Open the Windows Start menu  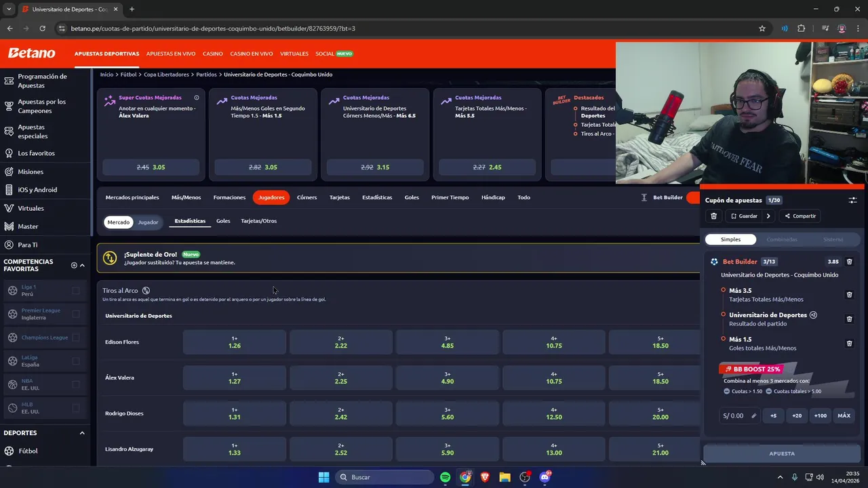pyautogui.click(x=323, y=477)
